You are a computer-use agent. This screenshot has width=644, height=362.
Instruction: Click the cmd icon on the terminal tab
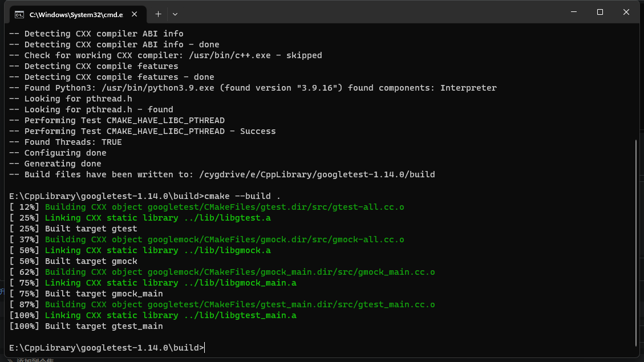point(19,14)
